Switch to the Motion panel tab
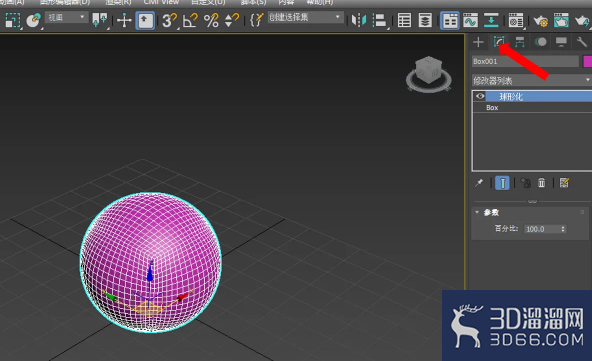Screen dimensions: 592x361 [541, 42]
